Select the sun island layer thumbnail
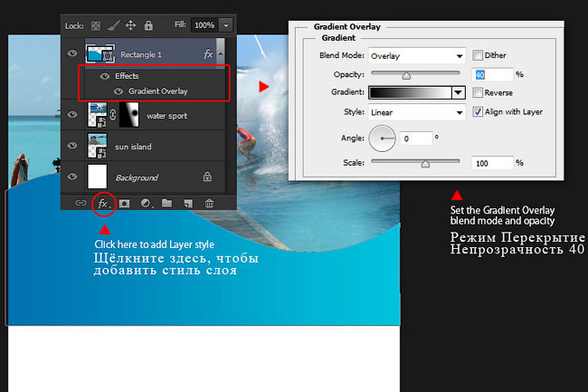Viewport: 588px width, 392px height. (98, 146)
